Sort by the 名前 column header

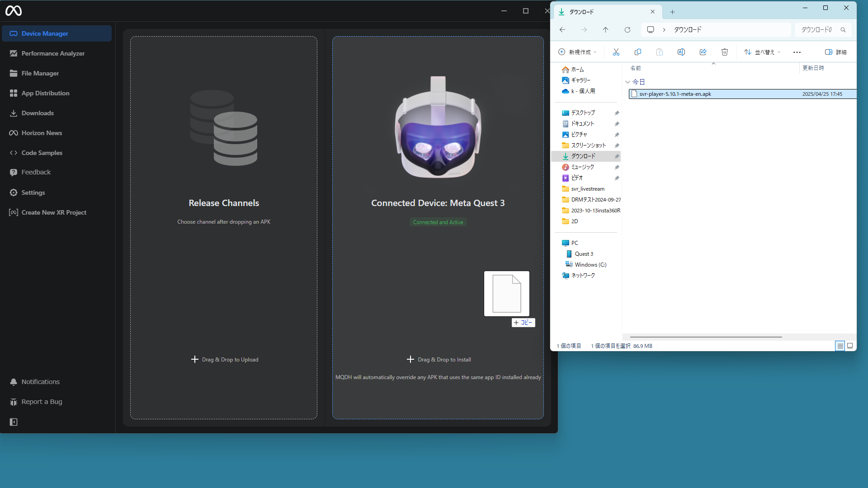636,68
